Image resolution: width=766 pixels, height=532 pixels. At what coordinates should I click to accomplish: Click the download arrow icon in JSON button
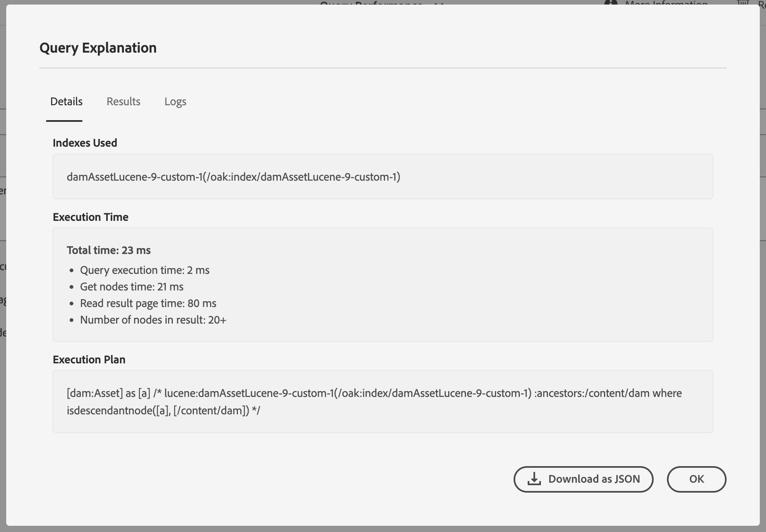(534, 479)
